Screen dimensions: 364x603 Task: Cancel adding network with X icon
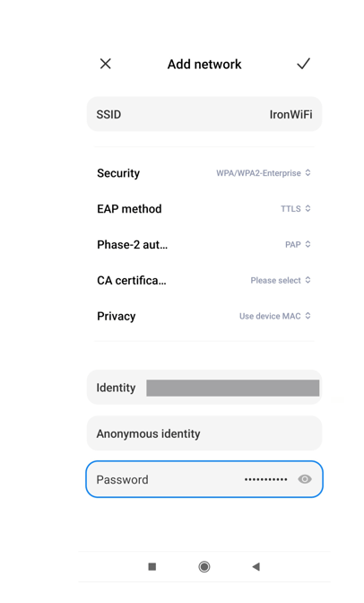(x=105, y=64)
